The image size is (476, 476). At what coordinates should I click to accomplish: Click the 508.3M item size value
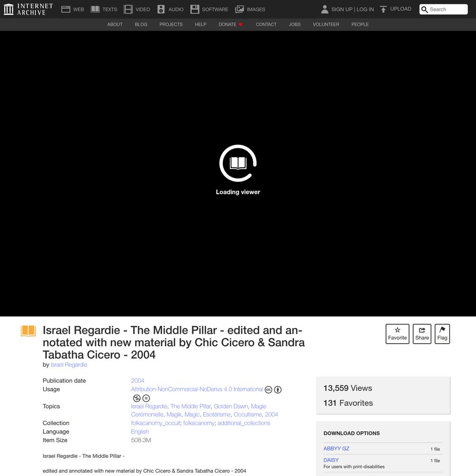click(141, 440)
